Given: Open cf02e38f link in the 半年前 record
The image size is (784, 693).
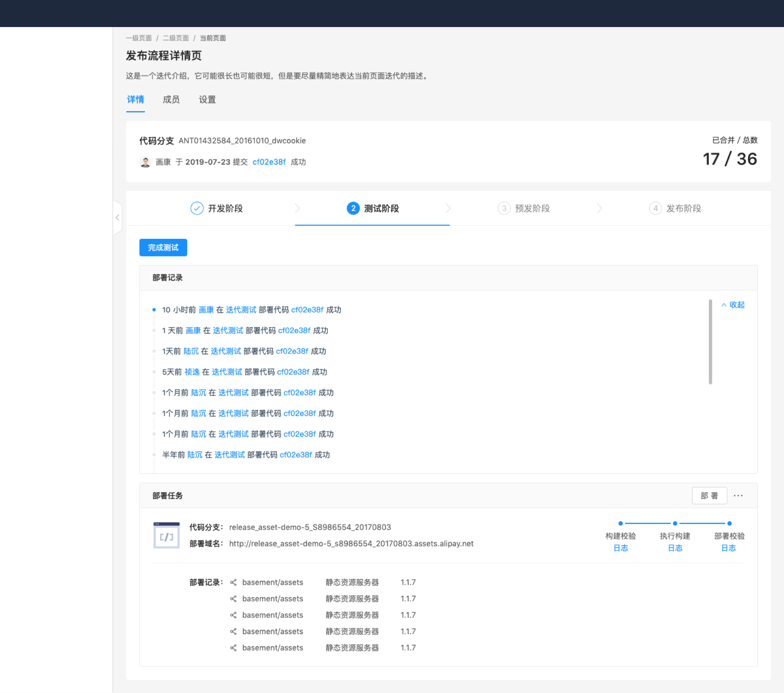Looking at the screenshot, I should pos(296,455).
